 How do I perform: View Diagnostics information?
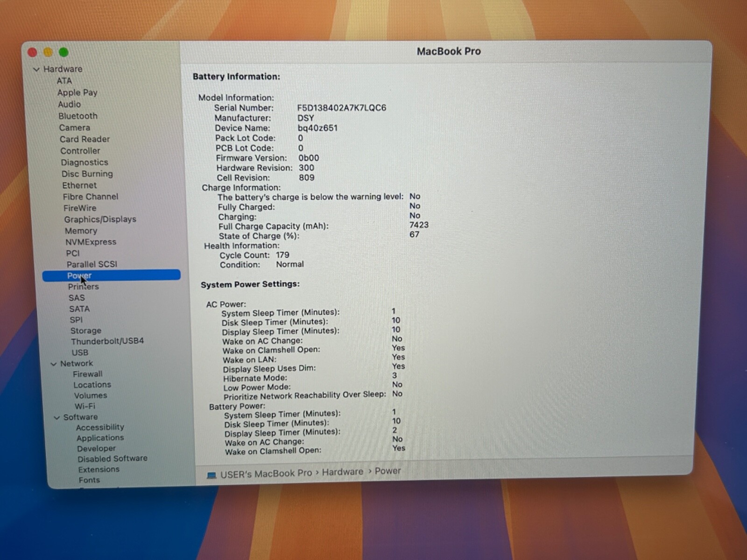click(85, 162)
